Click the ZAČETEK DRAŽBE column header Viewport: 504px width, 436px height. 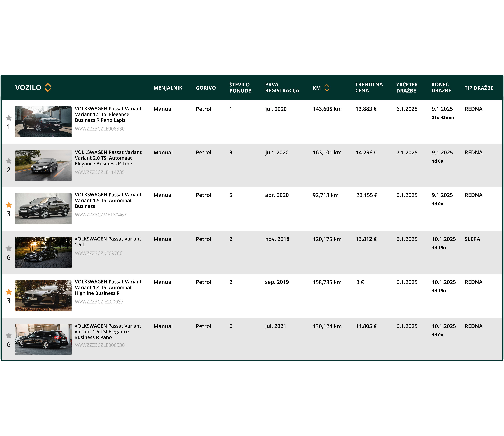pos(407,88)
